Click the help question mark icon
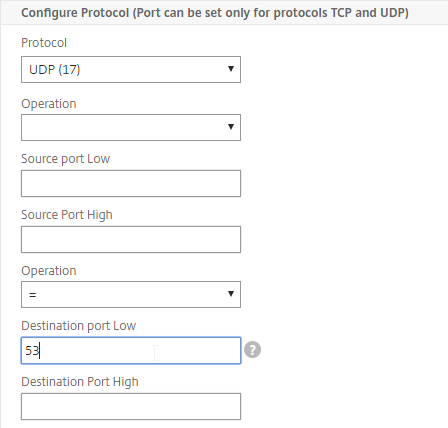The width and height of the screenshot is (448, 428). pyautogui.click(x=252, y=350)
